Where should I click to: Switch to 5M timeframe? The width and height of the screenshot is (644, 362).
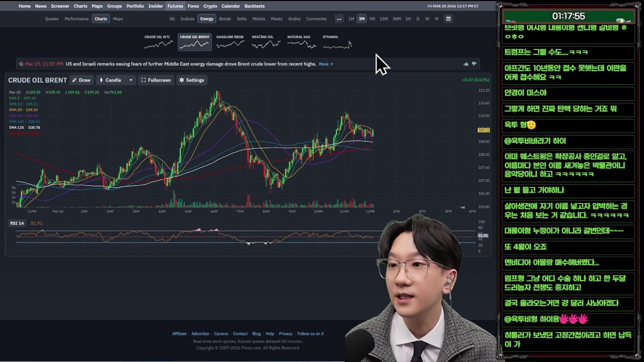pos(372,19)
